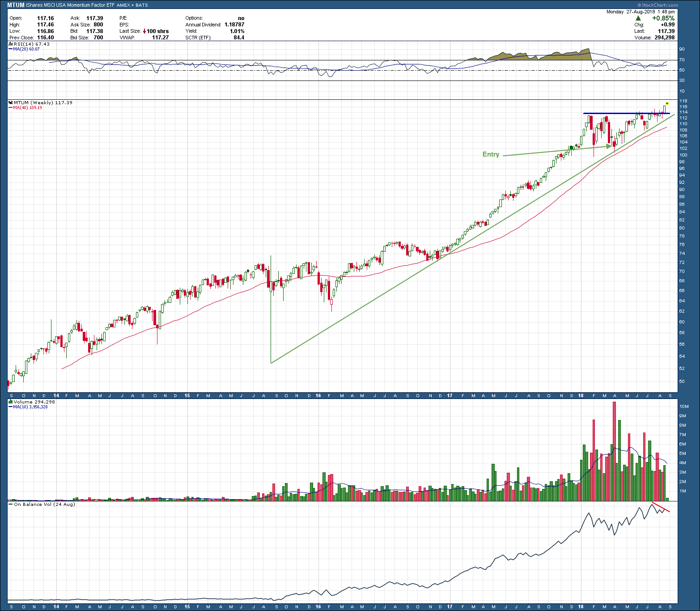Click the Volume 294,298 panel label
The height and width of the screenshot is (611, 700).
click(34, 402)
